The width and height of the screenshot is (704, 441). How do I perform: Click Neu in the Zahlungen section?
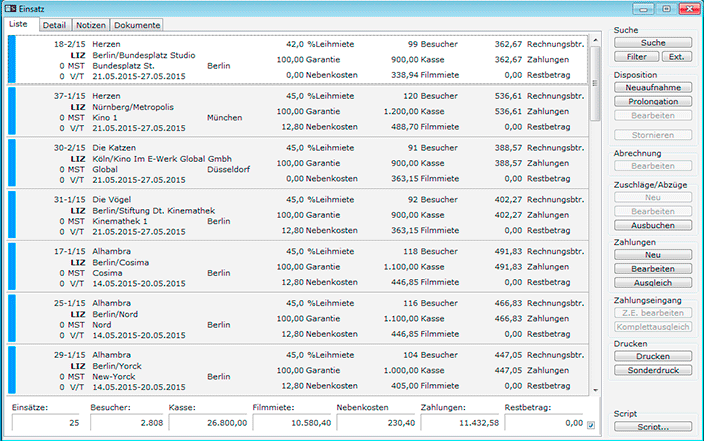pyautogui.click(x=653, y=255)
